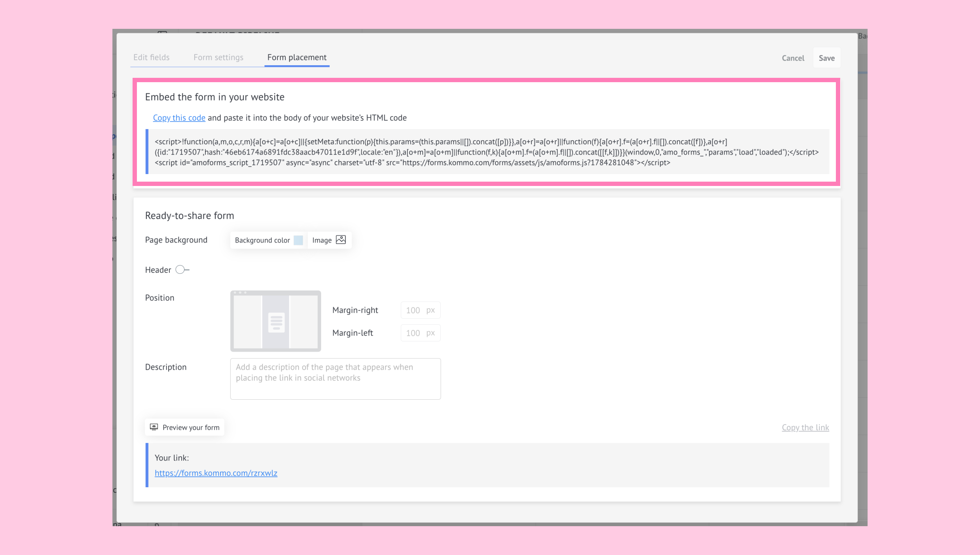Click the form position layout thumbnail
Image resolution: width=980 pixels, height=555 pixels.
coord(276,321)
